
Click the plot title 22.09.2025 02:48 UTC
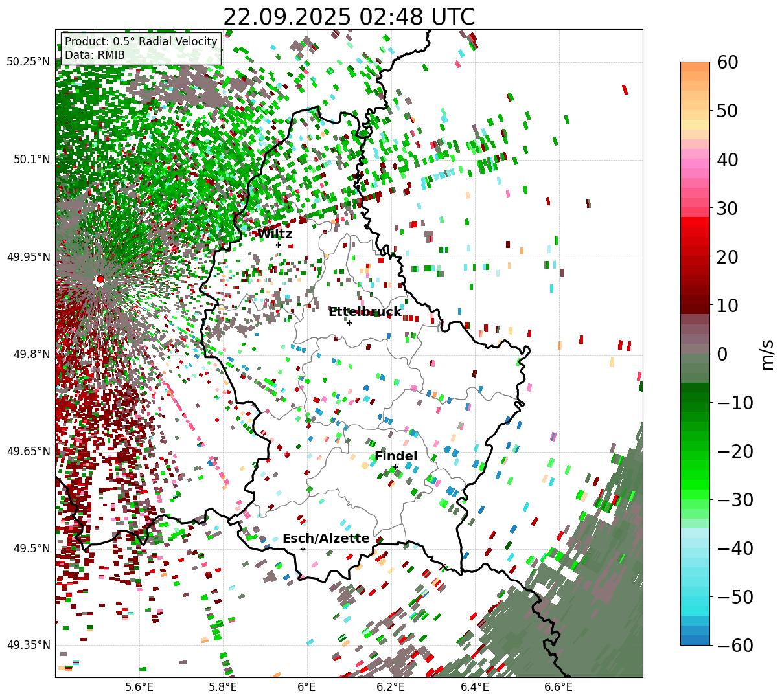pos(349,16)
